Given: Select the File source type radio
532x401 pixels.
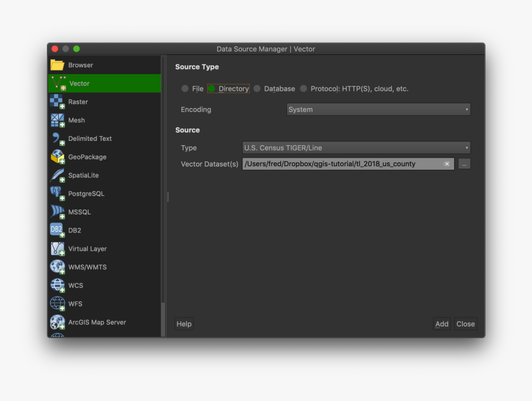Looking at the screenshot, I should [x=185, y=88].
